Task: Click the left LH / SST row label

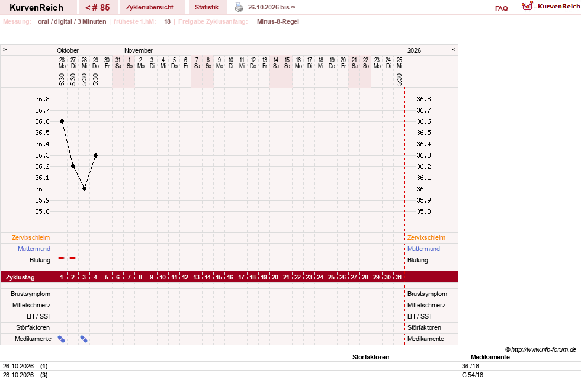Action: 39,316
